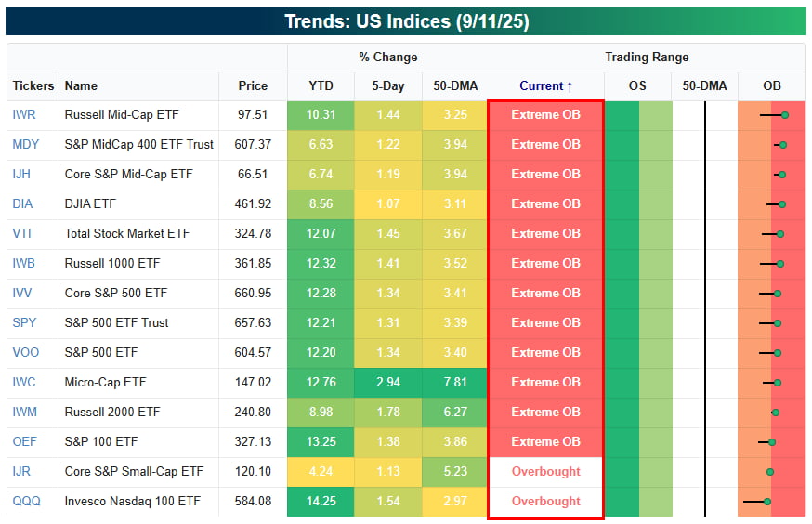Click the Price column header
This screenshot has width=812, height=524.
pyautogui.click(x=253, y=86)
